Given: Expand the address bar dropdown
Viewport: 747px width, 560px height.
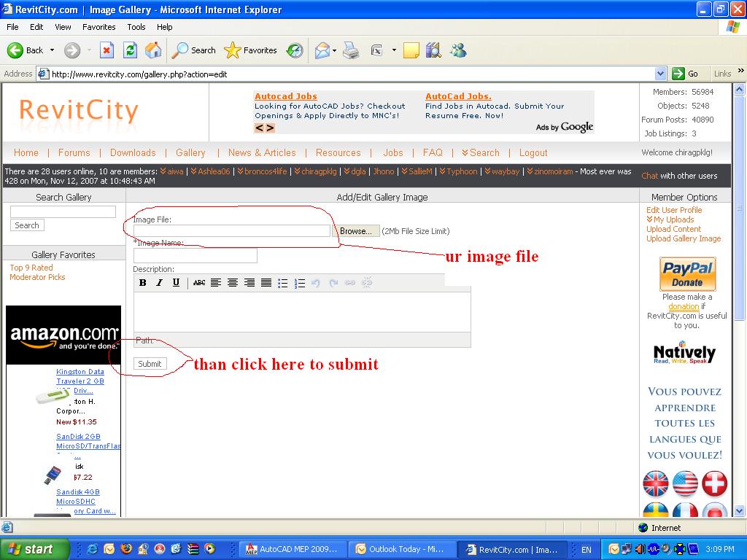Looking at the screenshot, I should click(x=660, y=74).
